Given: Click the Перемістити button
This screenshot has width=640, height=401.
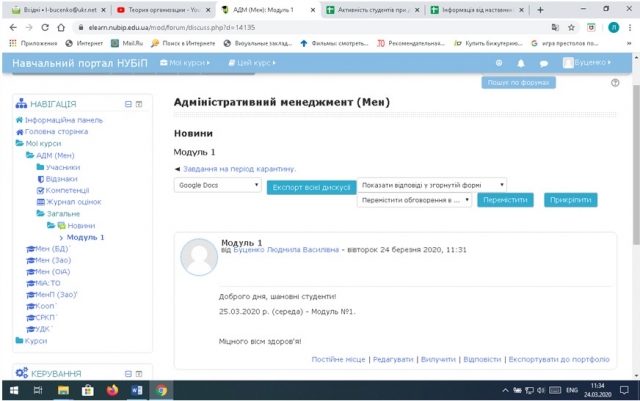Looking at the screenshot, I should [x=505, y=200].
